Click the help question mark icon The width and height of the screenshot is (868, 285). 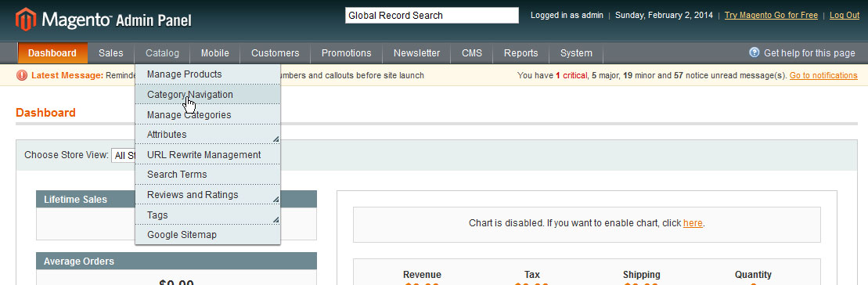click(754, 52)
